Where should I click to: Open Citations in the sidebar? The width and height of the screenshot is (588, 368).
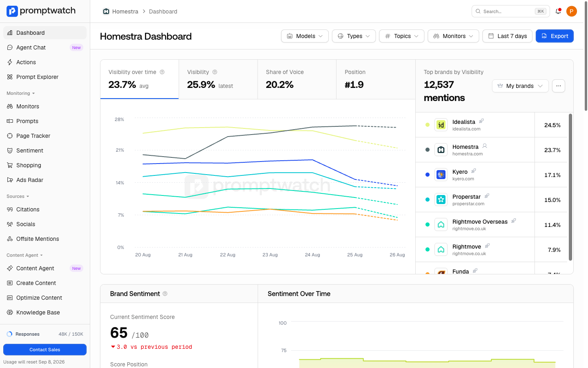[45, 209]
